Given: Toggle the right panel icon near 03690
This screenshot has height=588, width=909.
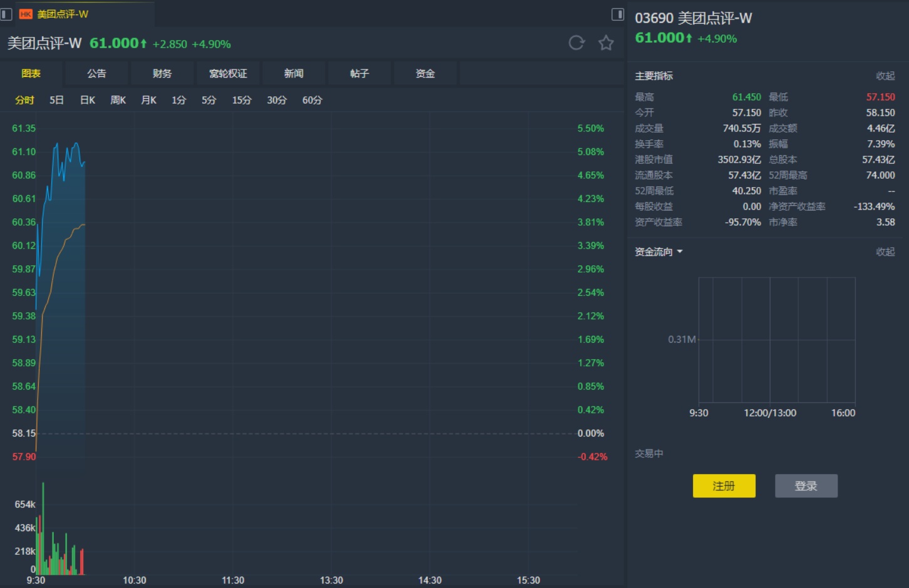Looking at the screenshot, I should coord(618,14).
